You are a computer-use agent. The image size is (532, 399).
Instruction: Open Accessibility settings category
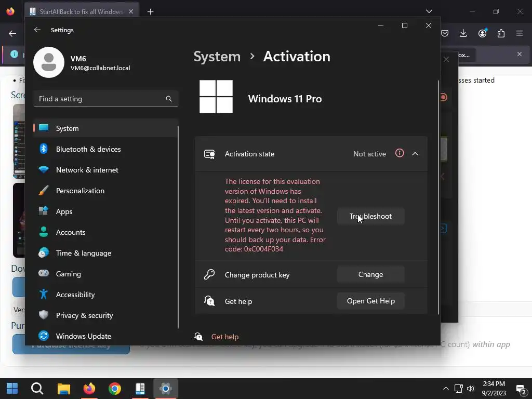(105, 295)
